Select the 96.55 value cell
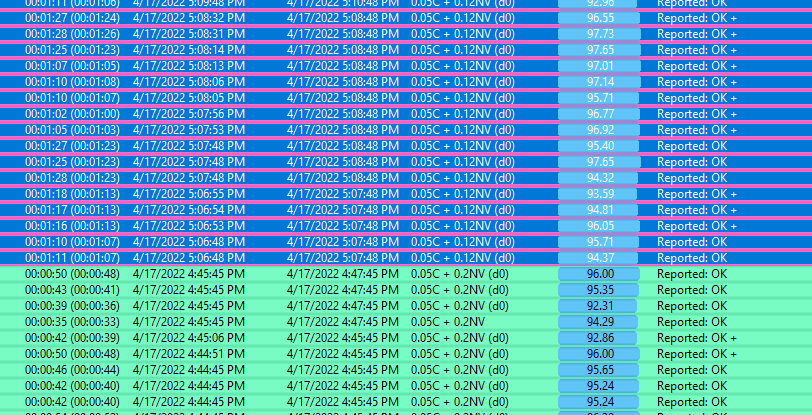The width and height of the screenshot is (812, 415). click(x=599, y=18)
